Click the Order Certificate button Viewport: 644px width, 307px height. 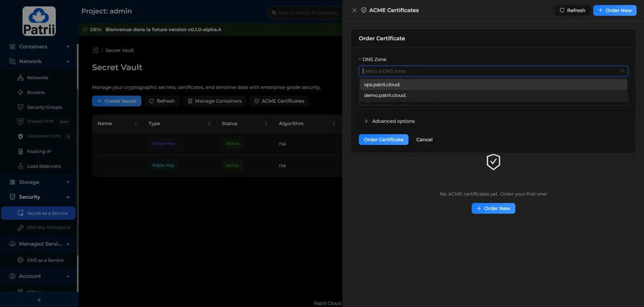click(384, 140)
